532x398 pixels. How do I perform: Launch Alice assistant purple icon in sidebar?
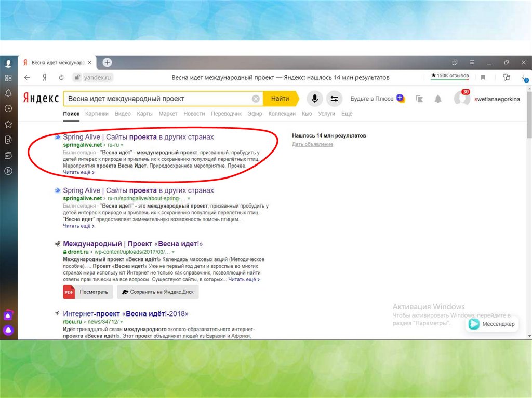8,330
